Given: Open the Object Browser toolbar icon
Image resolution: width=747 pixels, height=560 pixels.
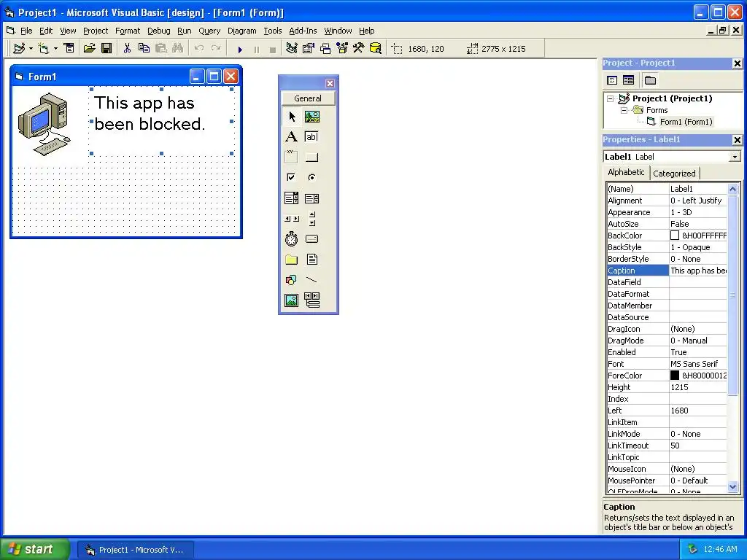Looking at the screenshot, I should [x=342, y=49].
